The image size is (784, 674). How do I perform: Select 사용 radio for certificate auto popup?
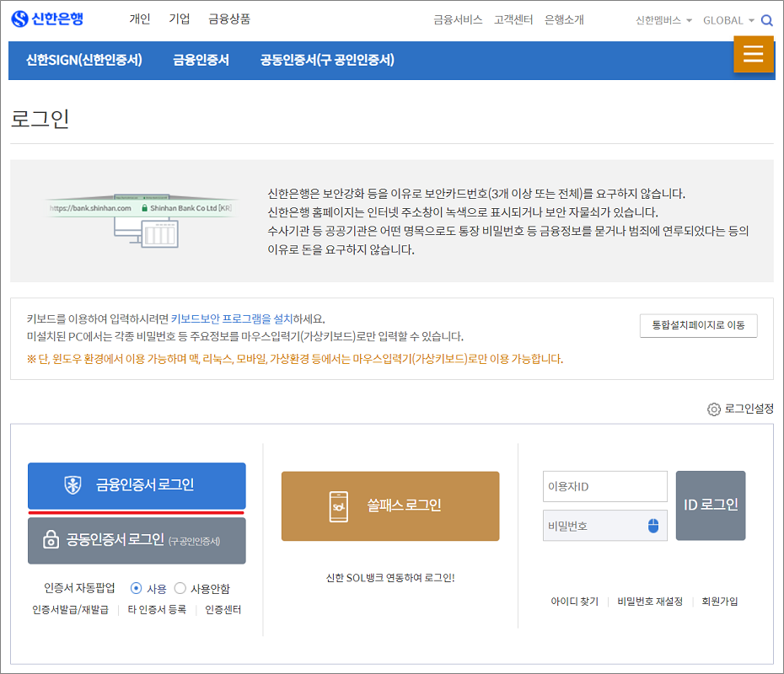[x=136, y=588]
